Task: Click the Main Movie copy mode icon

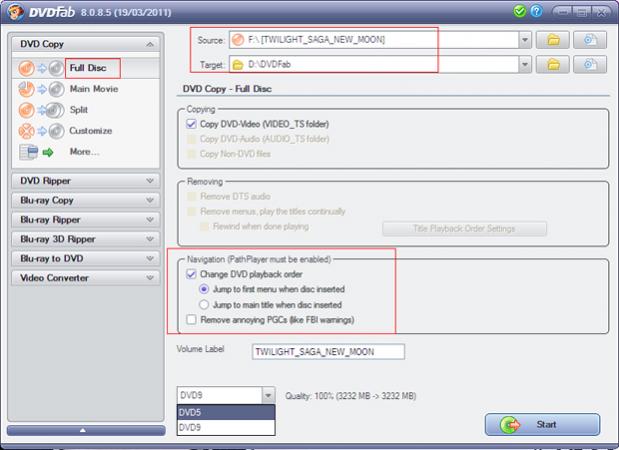Action: pyautogui.click(x=41, y=89)
